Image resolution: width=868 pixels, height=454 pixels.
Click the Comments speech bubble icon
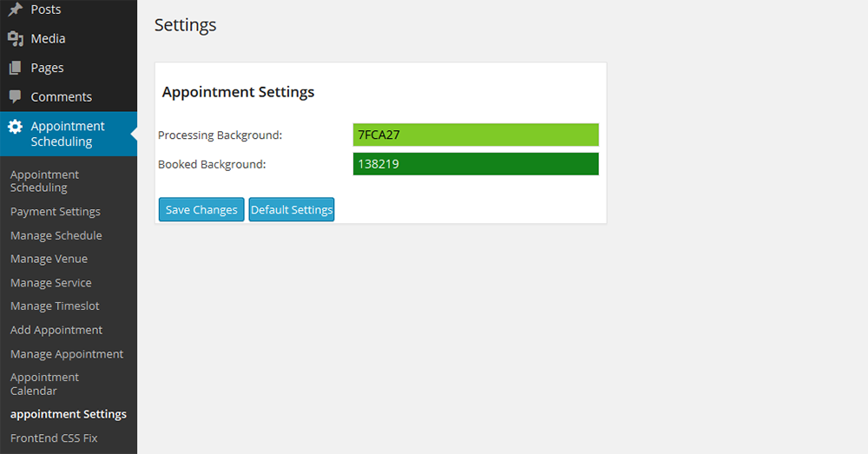15,96
